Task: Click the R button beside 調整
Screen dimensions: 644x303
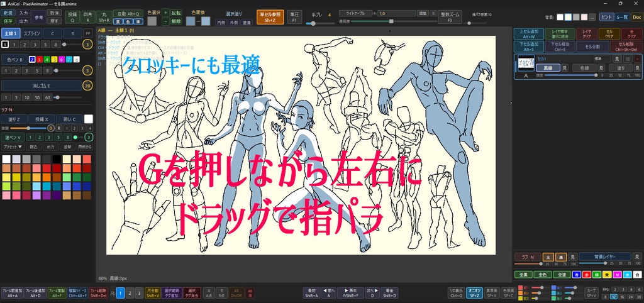Action: pyautogui.click(x=433, y=14)
